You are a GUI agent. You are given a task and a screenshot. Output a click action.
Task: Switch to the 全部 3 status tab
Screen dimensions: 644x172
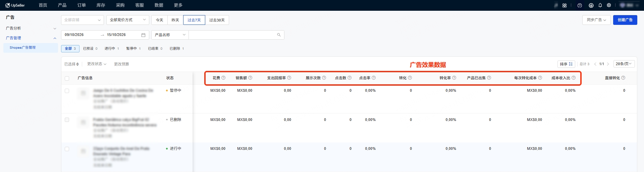point(70,49)
